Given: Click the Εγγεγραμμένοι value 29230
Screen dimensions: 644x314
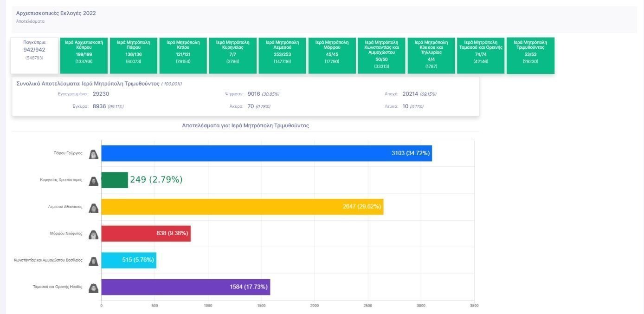Looking at the screenshot, I should pos(101,94).
